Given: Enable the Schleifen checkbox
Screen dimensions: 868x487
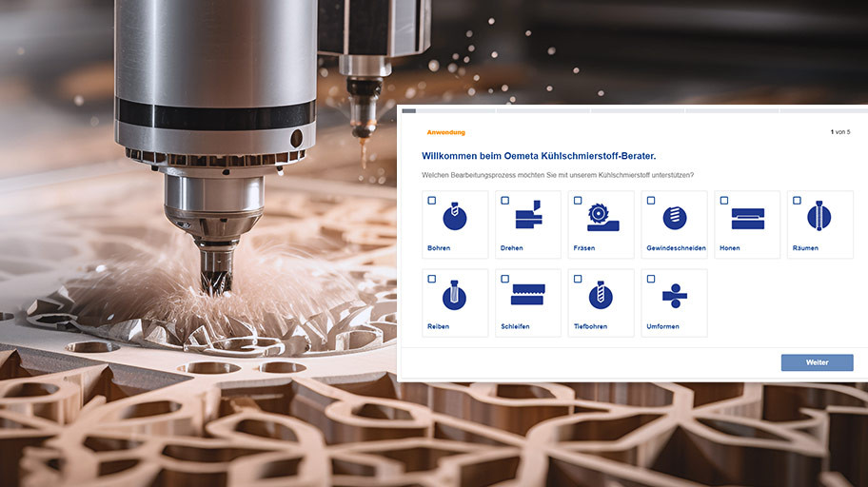Looking at the screenshot, I should [504, 279].
